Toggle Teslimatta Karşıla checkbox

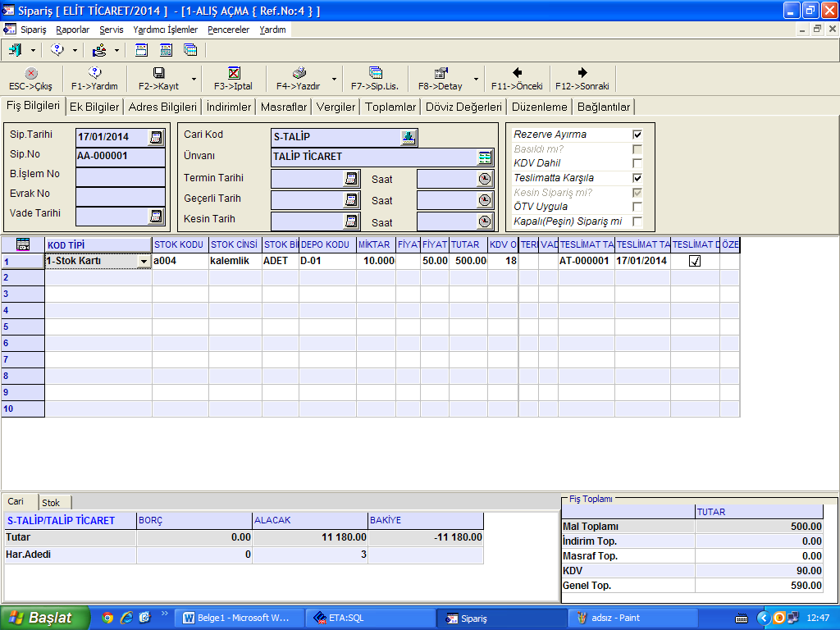pos(637,178)
